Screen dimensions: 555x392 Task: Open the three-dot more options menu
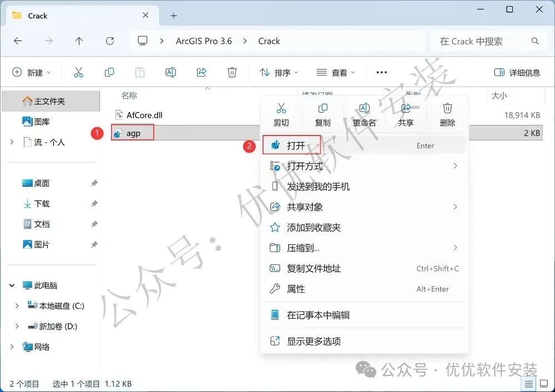(382, 73)
